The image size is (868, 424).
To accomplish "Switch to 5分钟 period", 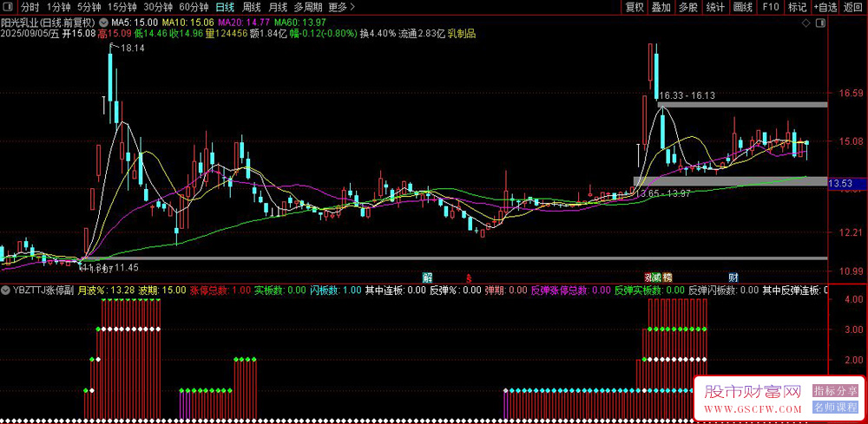I will (x=89, y=7).
